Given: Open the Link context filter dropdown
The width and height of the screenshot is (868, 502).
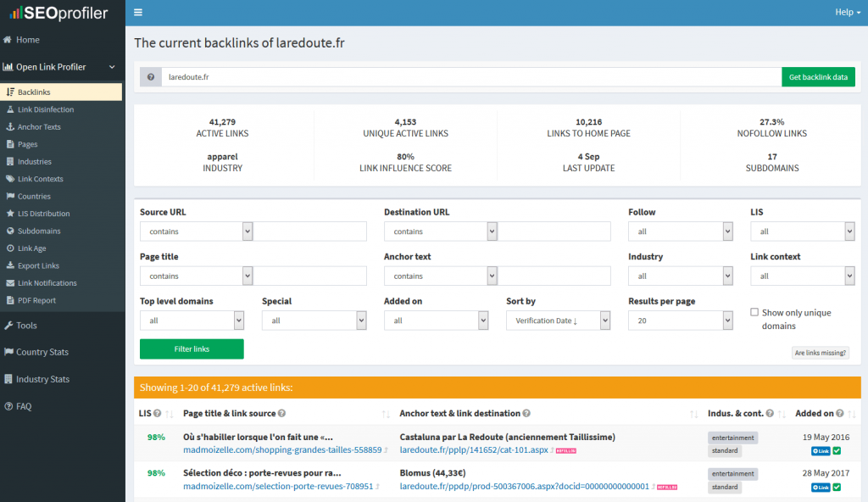Looking at the screenshot, I should (x=803, y=276).
